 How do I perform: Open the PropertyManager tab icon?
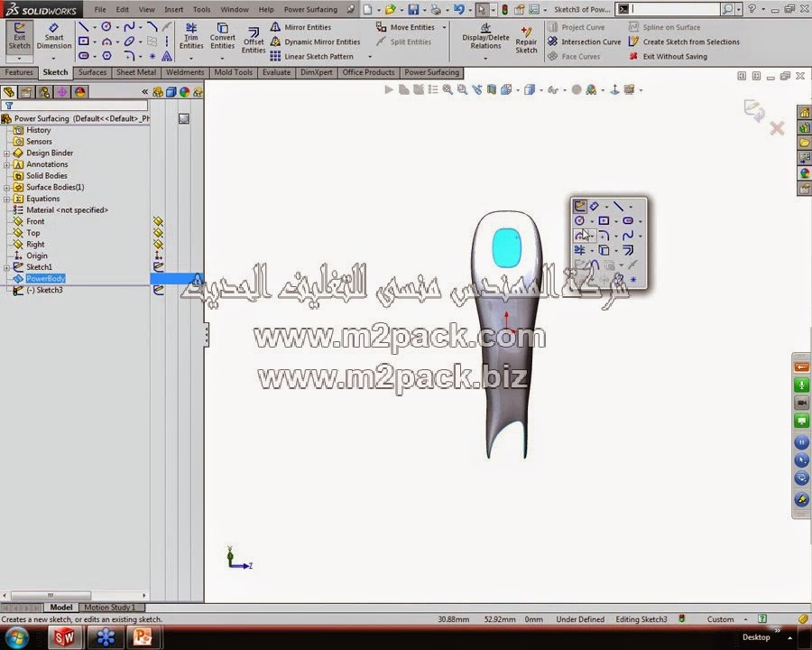(x=26, y=92)
